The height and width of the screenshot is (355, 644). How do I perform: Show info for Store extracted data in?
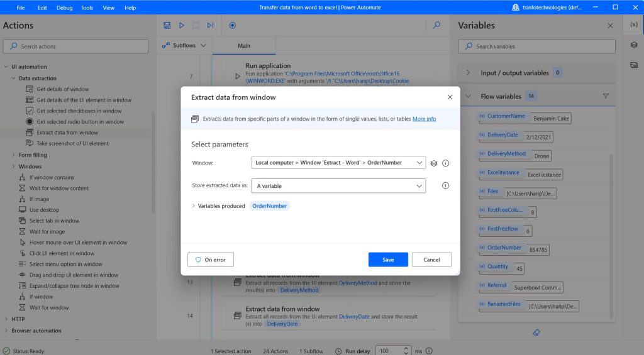coord(445,186)
